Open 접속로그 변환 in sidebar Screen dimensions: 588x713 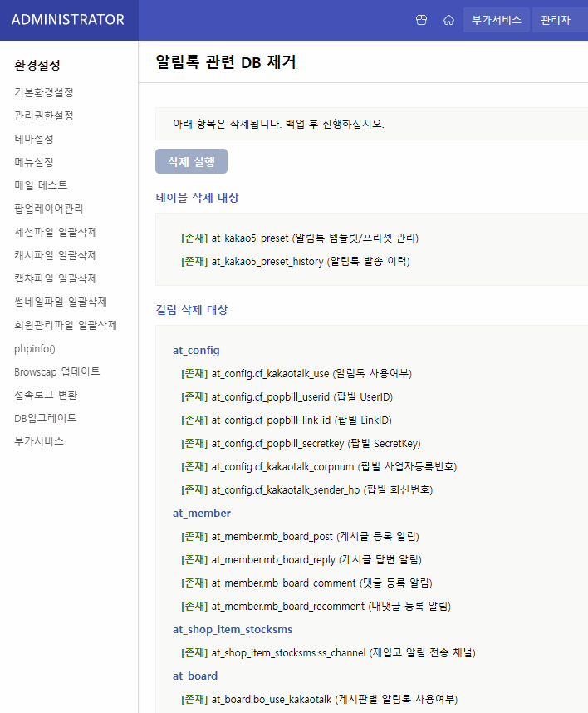click(x=46, y=395)
